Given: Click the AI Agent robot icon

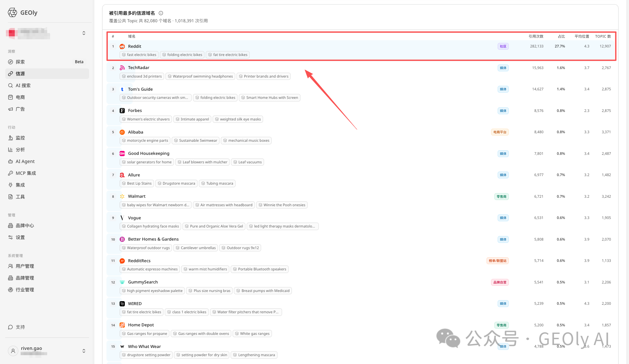Looking at the screenshot, I should (10, 161).
